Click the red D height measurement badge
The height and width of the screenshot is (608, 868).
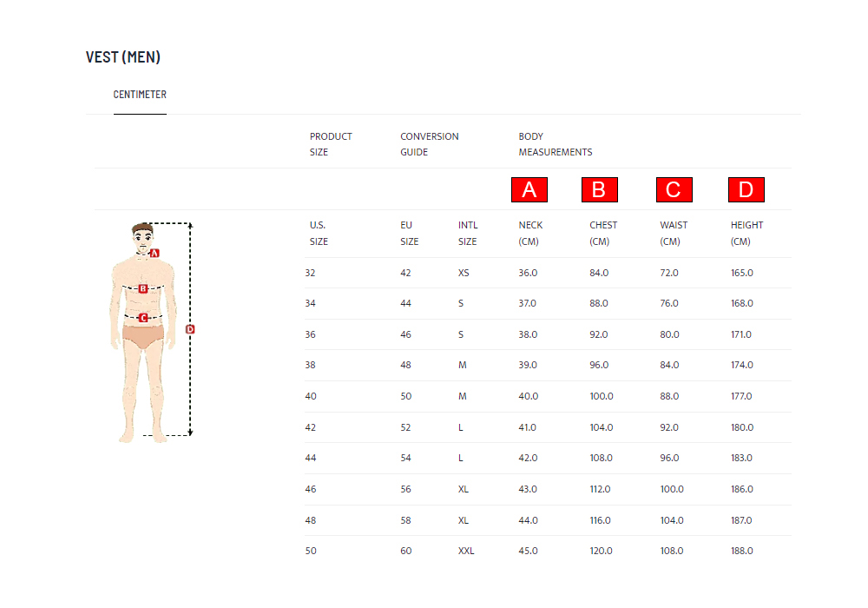(746, 190)
